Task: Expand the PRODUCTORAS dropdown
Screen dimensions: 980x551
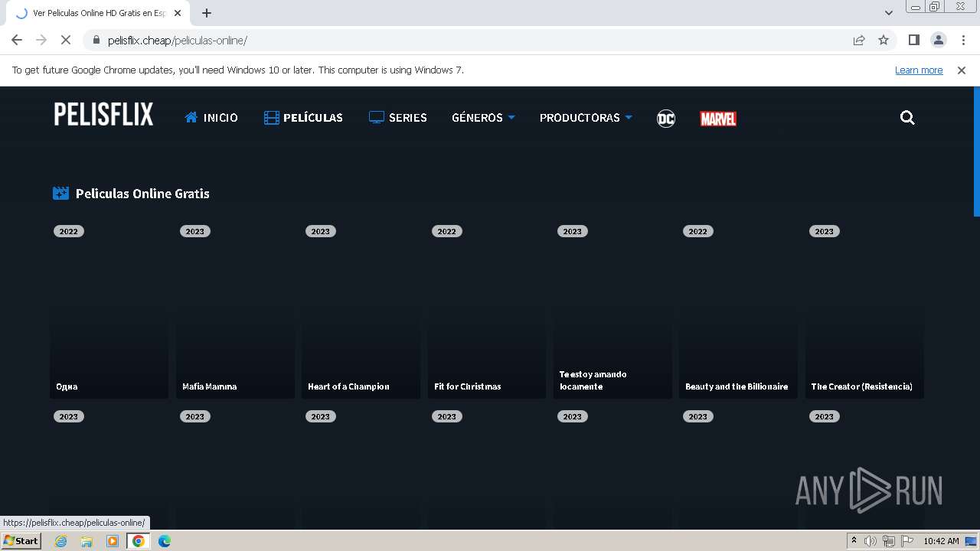Action: pos(586,117)
